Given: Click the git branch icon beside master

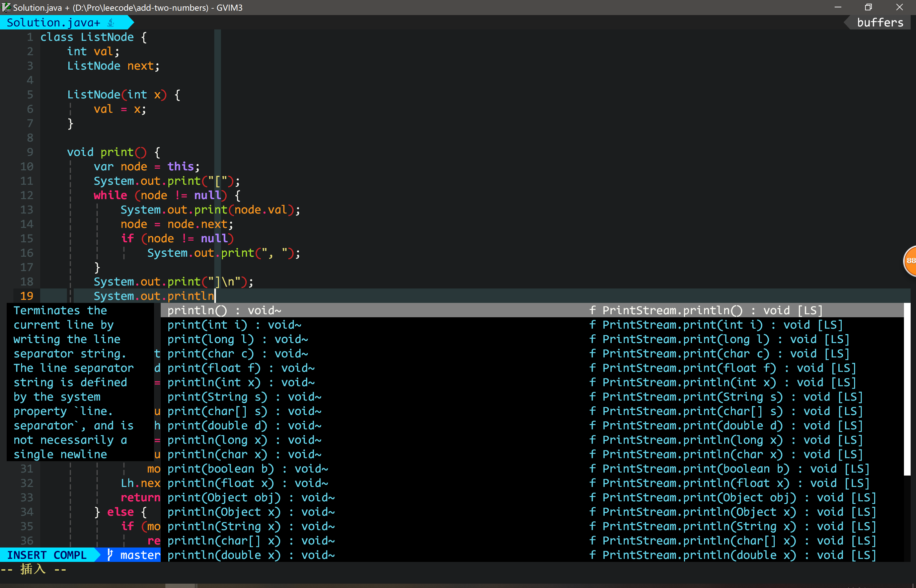Looking at the screenshot, I should 110,555.
